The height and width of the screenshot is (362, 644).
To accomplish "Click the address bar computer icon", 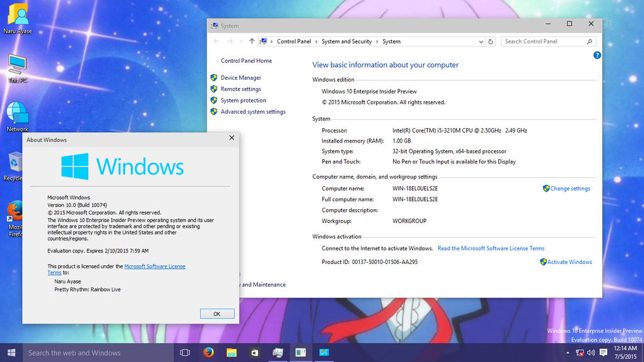I will pyautogui.click(x=264, y=41).
